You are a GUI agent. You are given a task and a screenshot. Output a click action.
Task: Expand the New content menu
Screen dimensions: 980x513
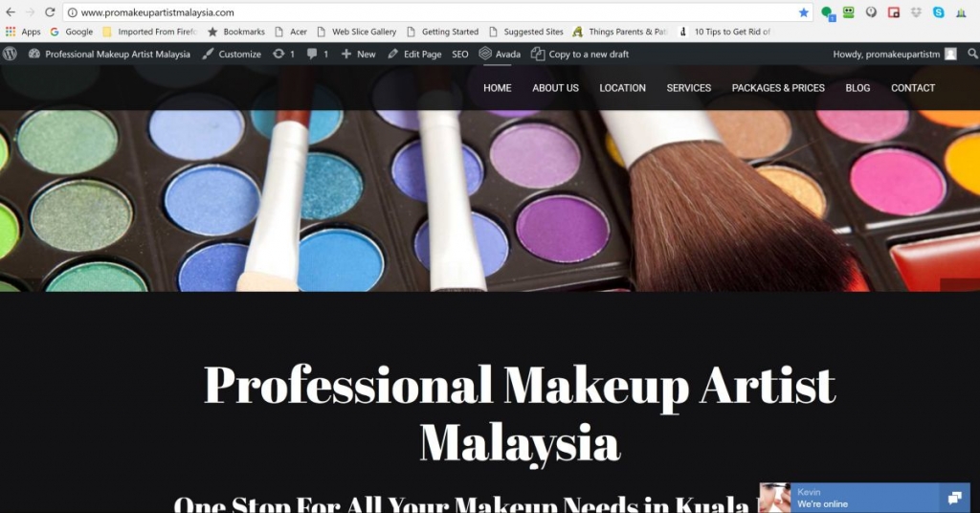(358, 55)
